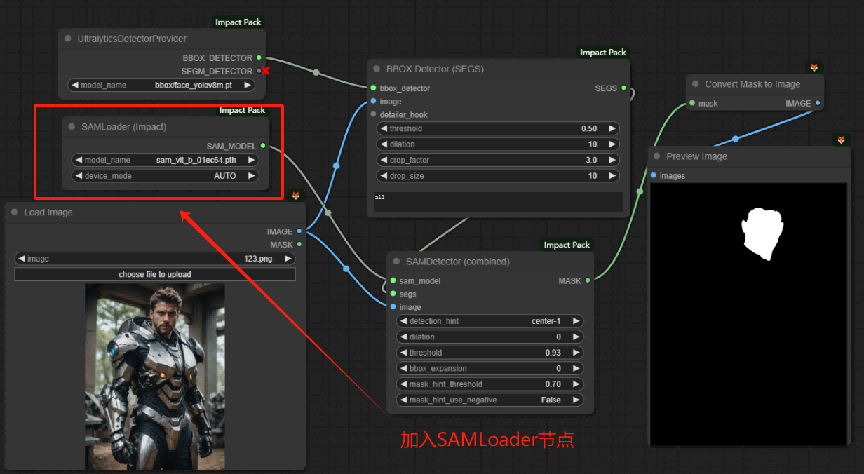Screen dimensions: 864x474
Task: Select next image in Load Image node
Action: [288, 258]
